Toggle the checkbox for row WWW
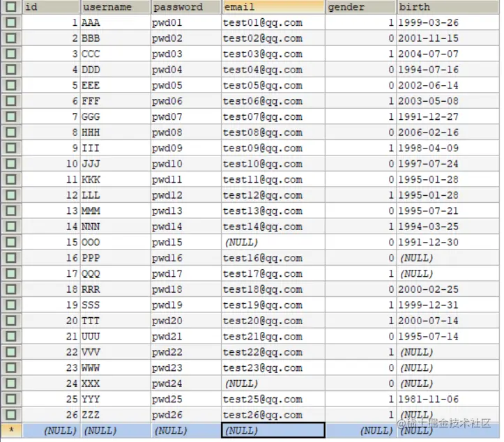 pos(11,367)
